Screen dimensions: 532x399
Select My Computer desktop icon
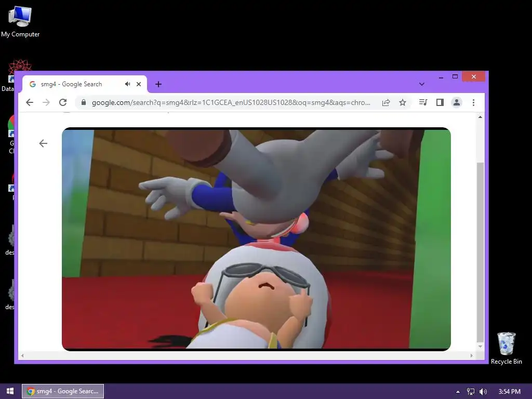20,21
